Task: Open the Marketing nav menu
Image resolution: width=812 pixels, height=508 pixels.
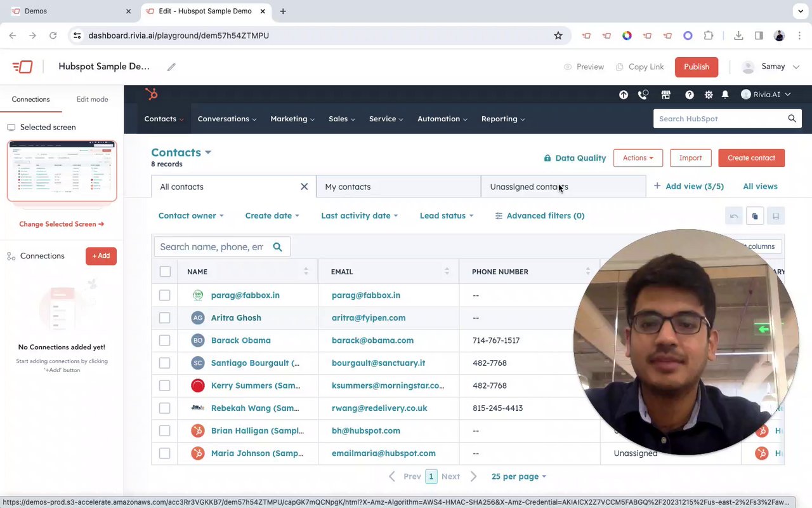Action: click(x=293, y=119)
